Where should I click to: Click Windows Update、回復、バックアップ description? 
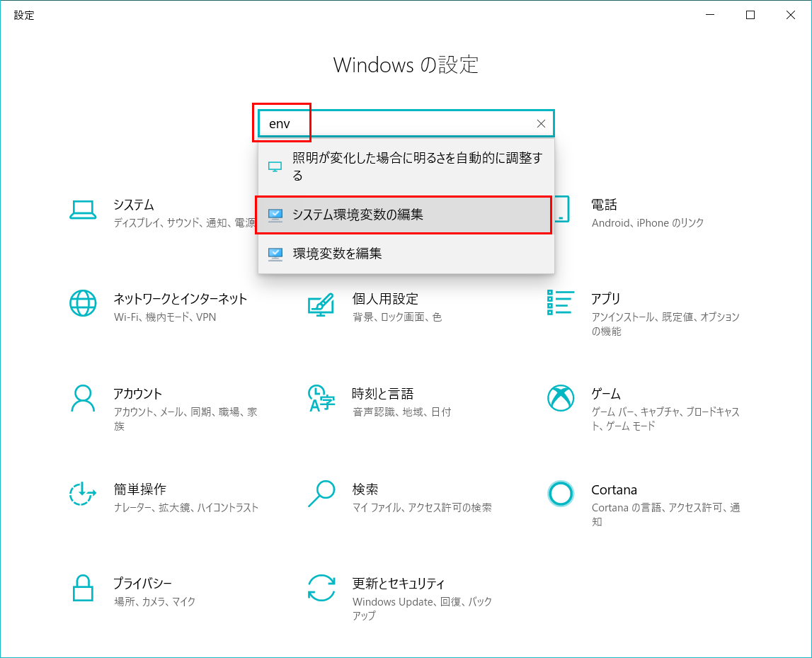pyautogui.click(x=422, y=609)
